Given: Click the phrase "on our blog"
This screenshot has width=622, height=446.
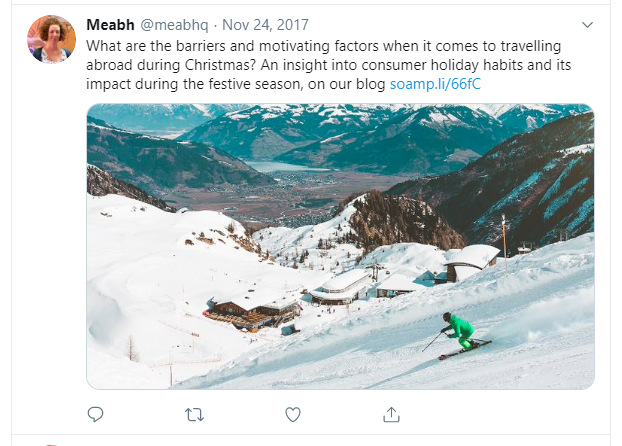Looking at the screenshot, I should point(349,82).
